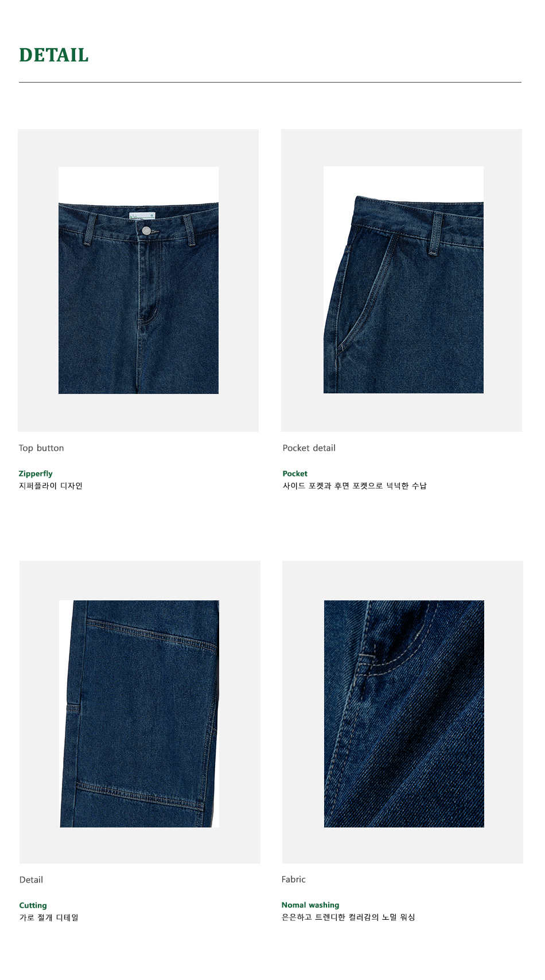Click the 가로 절개 디테일 description
Viewport: 545px width, 980px height.
49,917
